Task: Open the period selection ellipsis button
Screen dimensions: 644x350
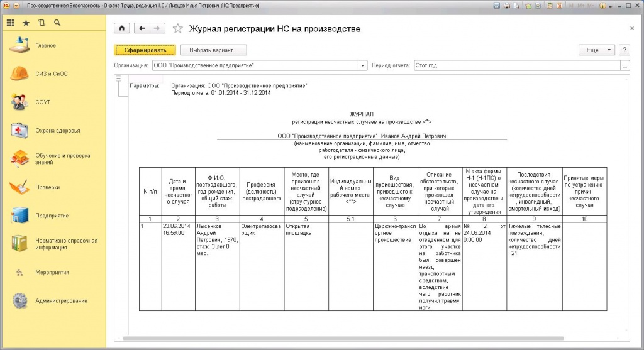Action: click(x=625, y=65)
